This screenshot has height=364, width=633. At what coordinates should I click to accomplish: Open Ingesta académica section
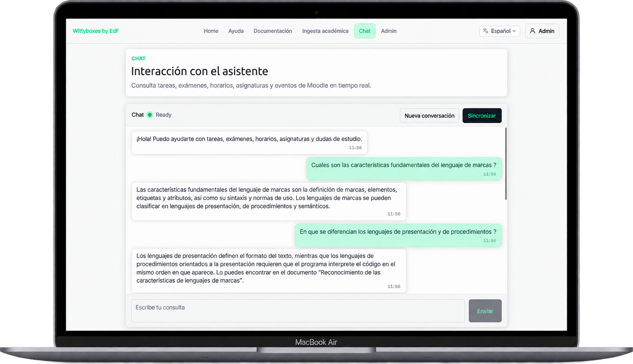pos(325,31)
